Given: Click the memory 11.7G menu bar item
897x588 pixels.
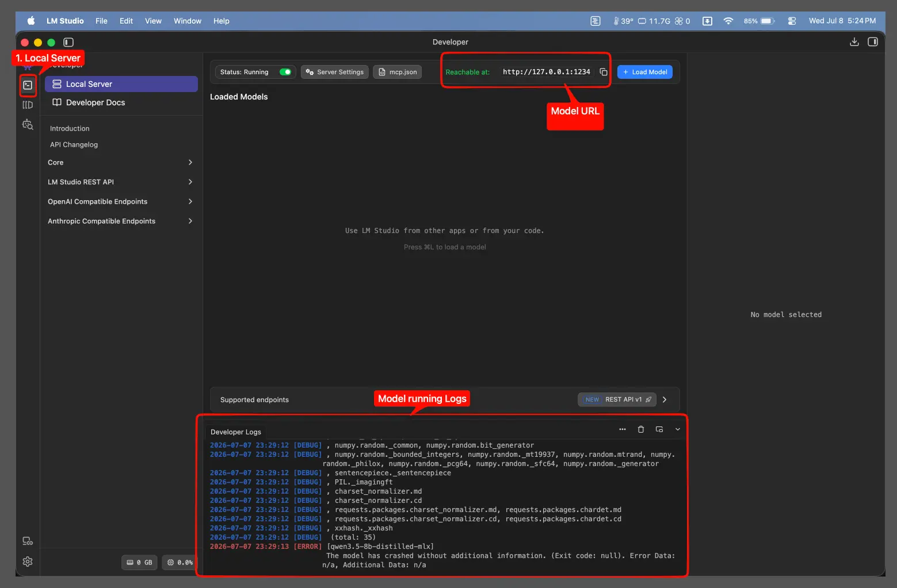Looking at the screenshot, I should pyautogui.click(x=654, y=21).
